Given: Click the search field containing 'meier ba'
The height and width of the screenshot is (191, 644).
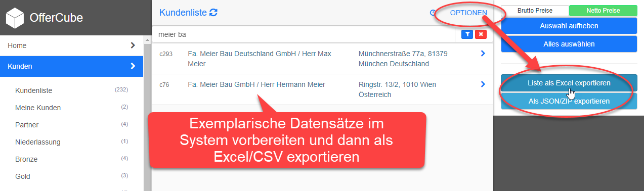Looking at the screenshot, I should pos(304,34).
